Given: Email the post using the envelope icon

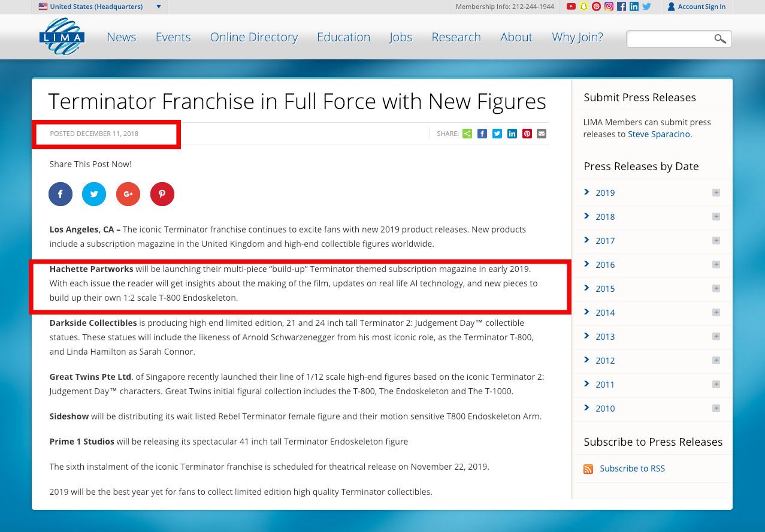Looking at the screenshot, I should (542, 134).
